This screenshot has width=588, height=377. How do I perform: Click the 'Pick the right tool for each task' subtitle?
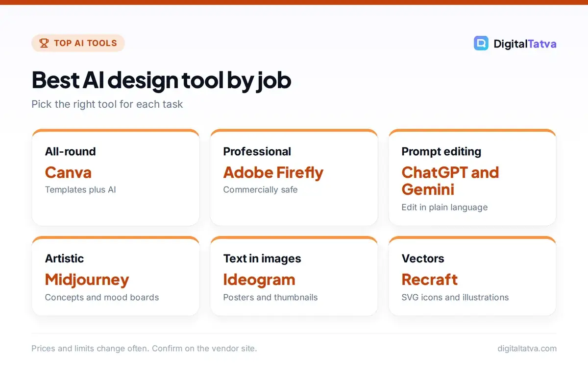[107, 104]
